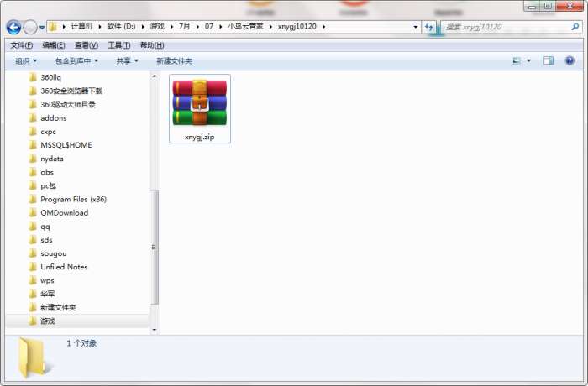Toggle the preview pane icon
The width and height of the screenshot is (588, 386).
click(x=549, y=60)
